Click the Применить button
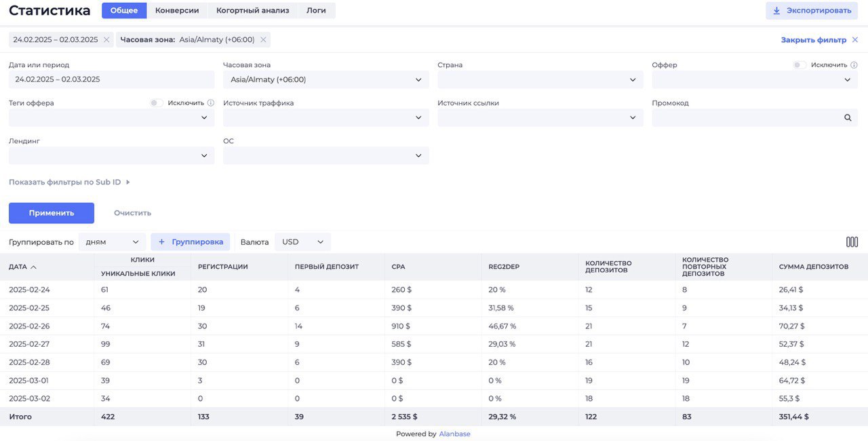The height and width of the screenshot is (441, 868). pyautogui.click(x=52, y=213)
